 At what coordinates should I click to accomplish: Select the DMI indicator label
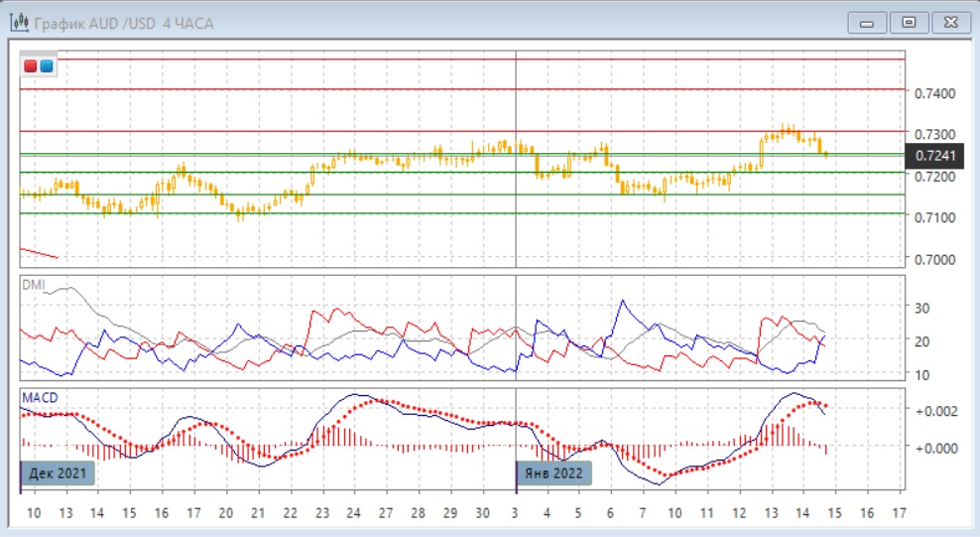[x=33, y=285]
